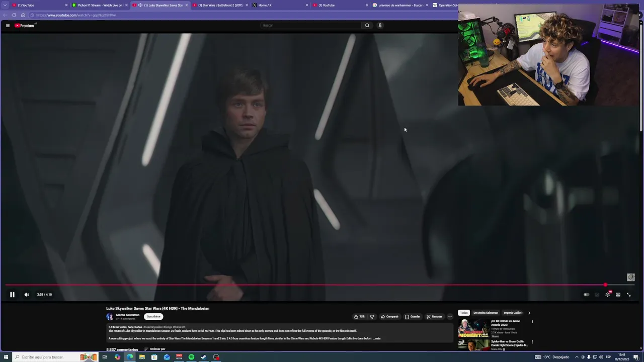Screen dimensions: 644x362
Task: Open Spider-Man vs Green Goblin video title
Action: coord(510,343)
